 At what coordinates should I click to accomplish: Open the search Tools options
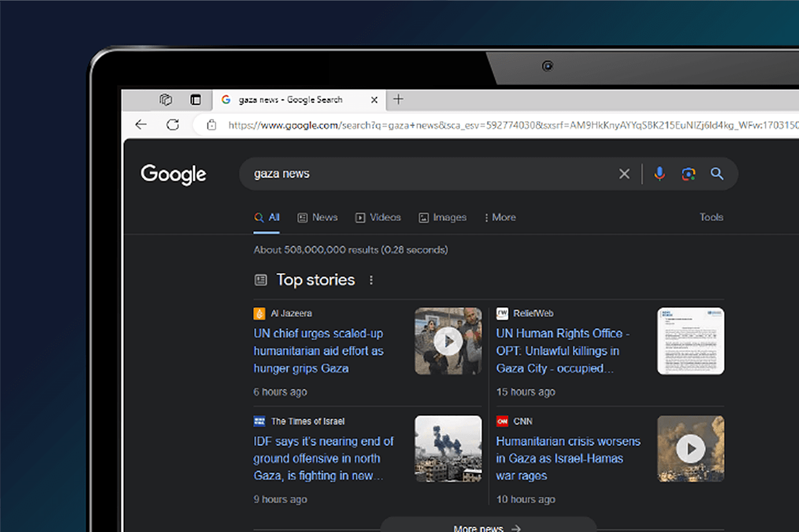click(711, 217)
